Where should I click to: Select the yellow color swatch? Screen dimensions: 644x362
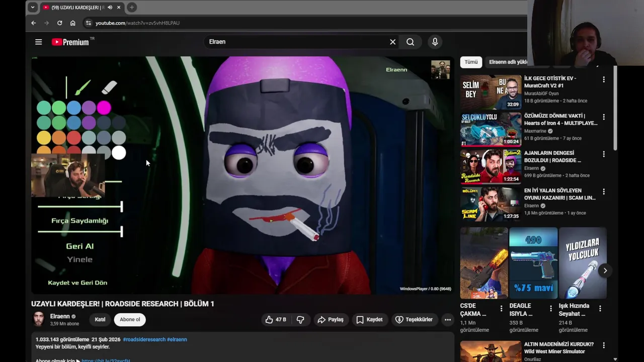[44, 138]
